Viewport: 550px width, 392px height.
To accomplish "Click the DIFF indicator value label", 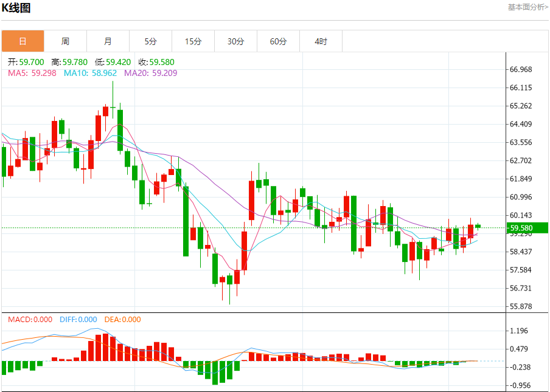I will tap(77, 320).
